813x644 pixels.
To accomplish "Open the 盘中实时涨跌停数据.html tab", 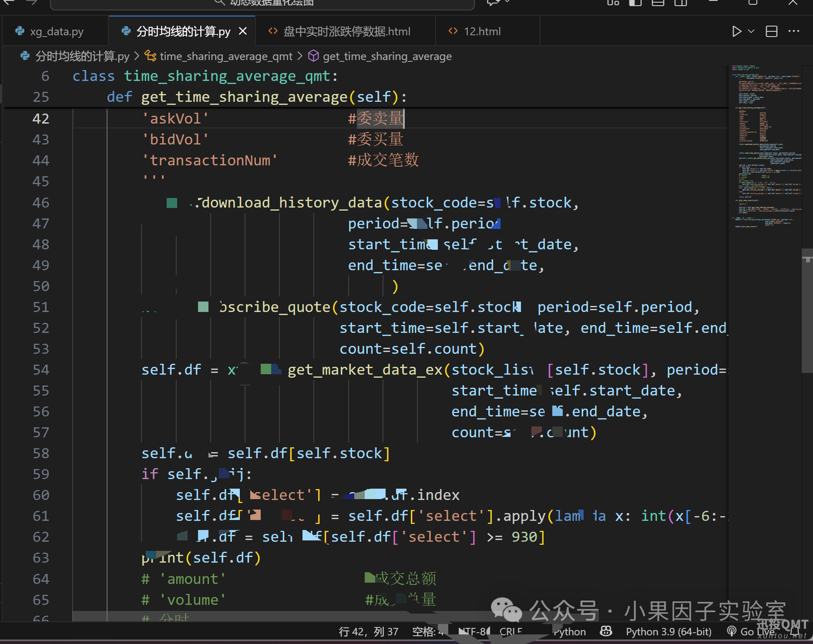I will [x=346, y=31].
